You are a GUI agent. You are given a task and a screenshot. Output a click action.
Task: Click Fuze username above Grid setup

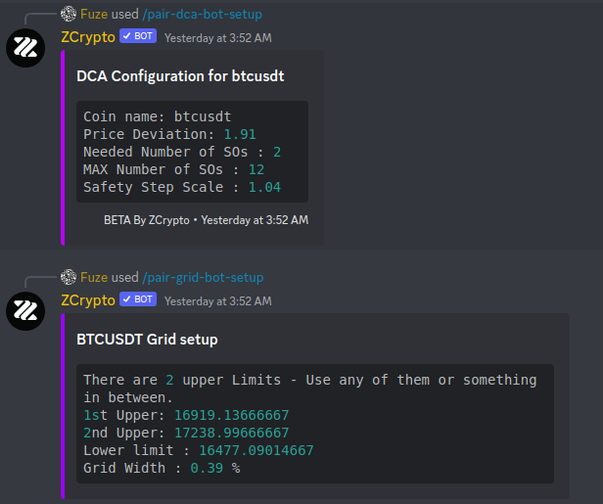[94, 277]
